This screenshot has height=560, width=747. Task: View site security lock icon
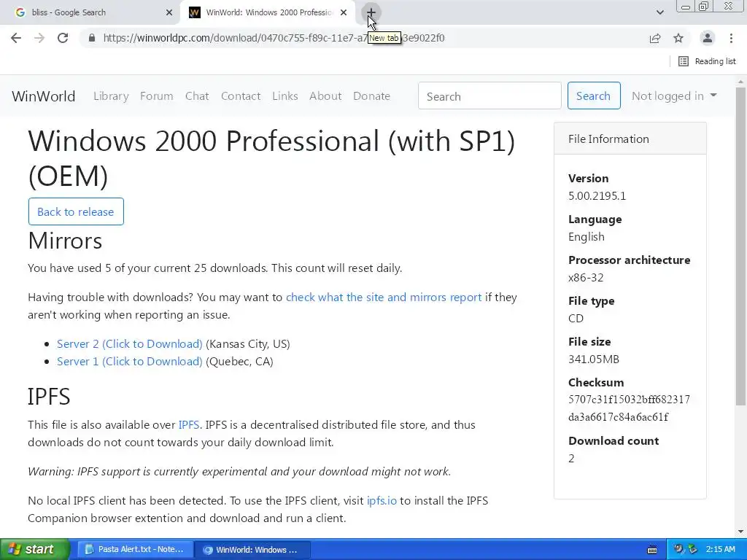click(x=91, y=38)
